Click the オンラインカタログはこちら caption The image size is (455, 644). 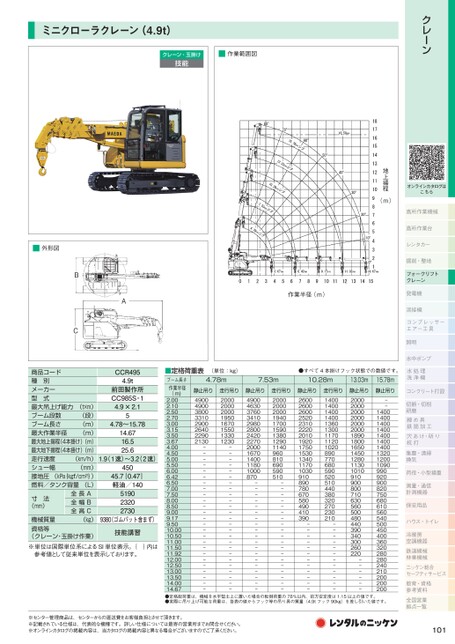coord(427,189)
